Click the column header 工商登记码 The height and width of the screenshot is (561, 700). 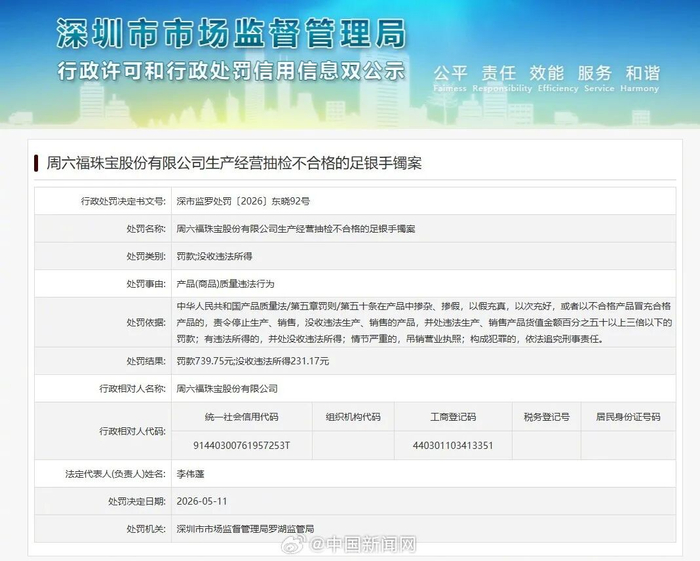pyautogui.click(x=453, y=417)
